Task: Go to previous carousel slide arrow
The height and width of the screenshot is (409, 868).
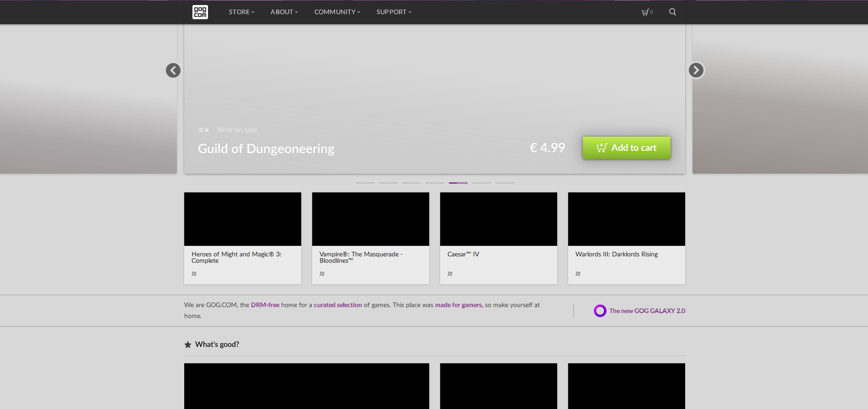Action: [x=173, y=70]
